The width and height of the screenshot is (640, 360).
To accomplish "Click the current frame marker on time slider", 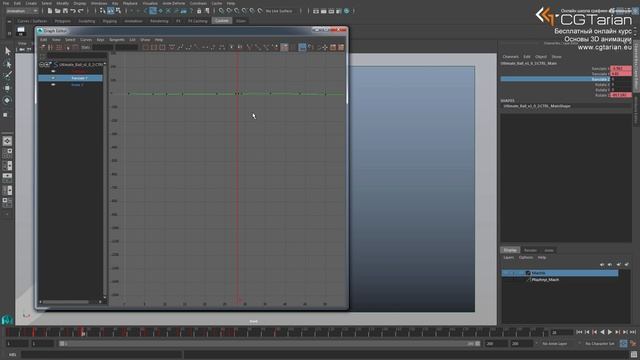I will pyautogui.click(x=82, y=332).
